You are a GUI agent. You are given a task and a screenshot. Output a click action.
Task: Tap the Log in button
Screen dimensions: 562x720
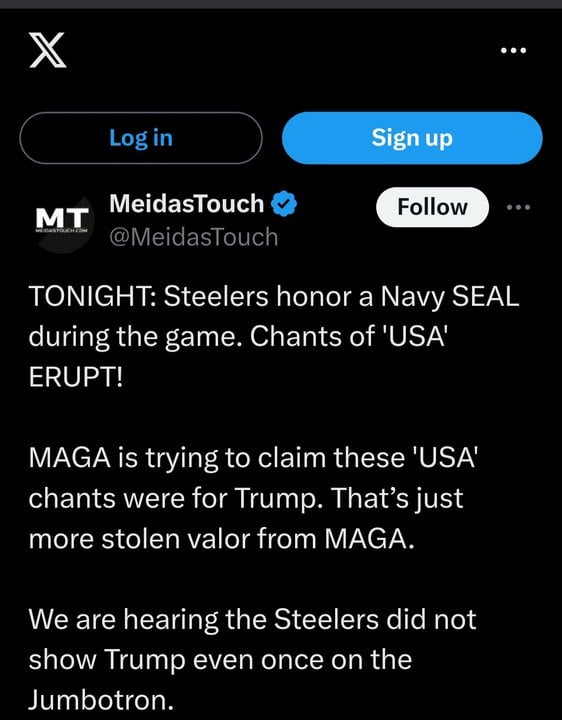tap(141, 138)
